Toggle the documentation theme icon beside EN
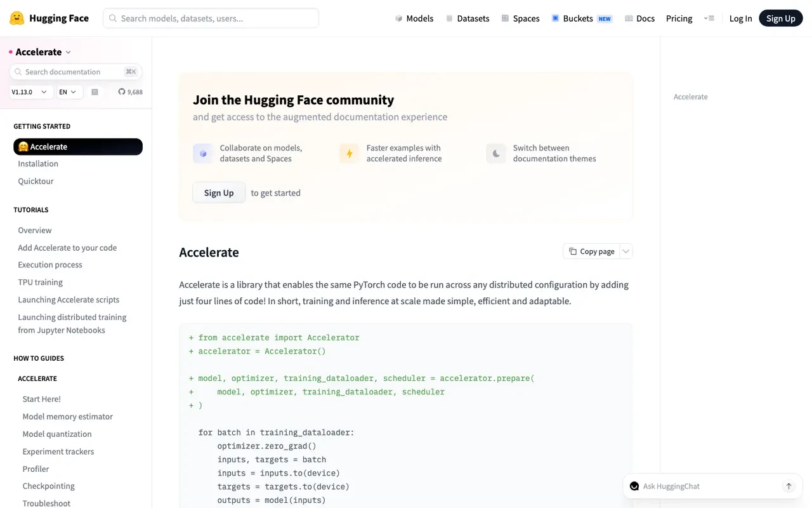812x508 pixels. coord(95,92)
